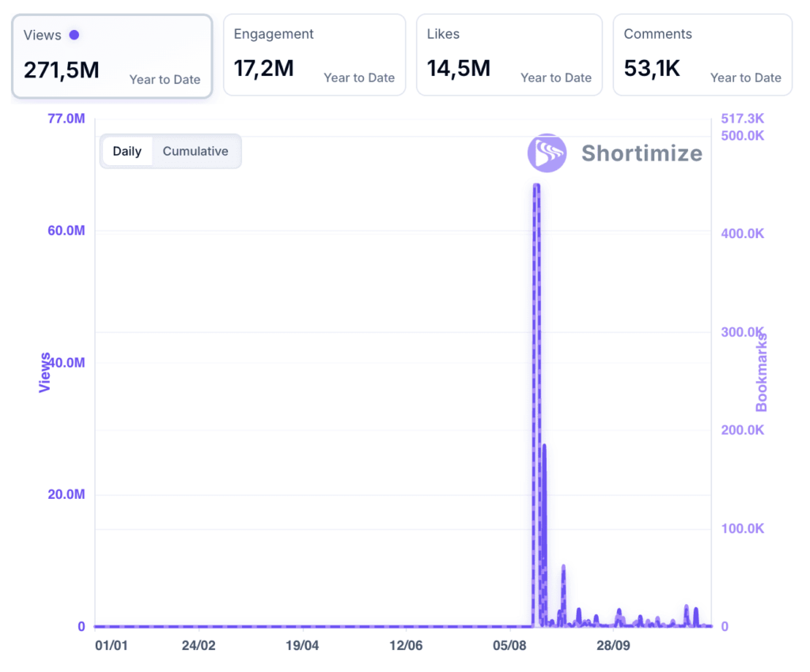Click Year to Date in Likes card

[x=556, y=77]
